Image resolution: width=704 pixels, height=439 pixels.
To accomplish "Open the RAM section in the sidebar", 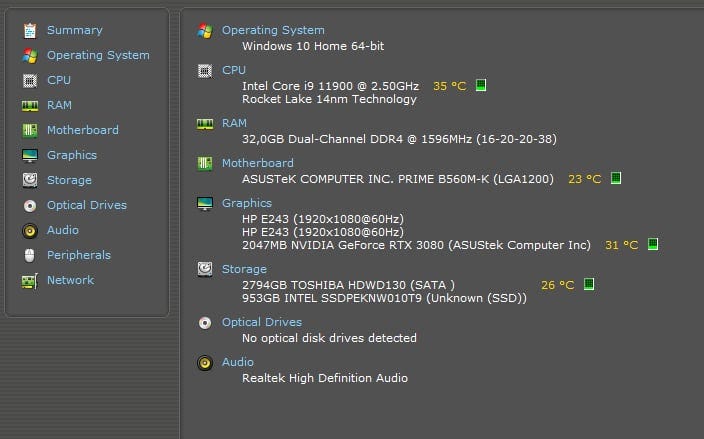I will pos(59,105).
